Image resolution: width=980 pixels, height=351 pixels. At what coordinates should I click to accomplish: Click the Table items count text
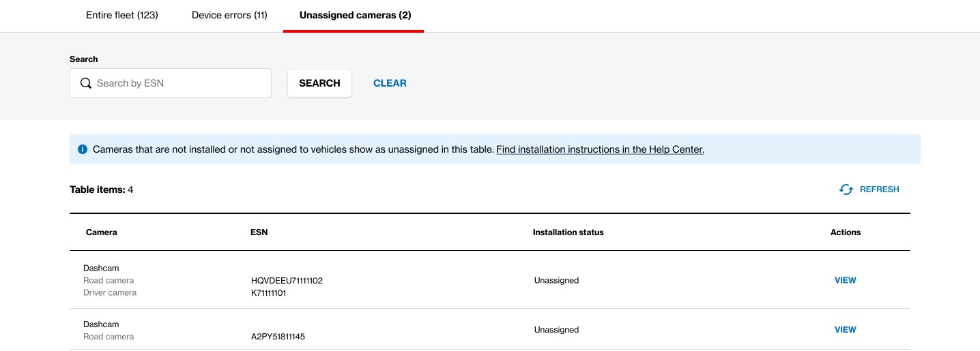point(102,189)
